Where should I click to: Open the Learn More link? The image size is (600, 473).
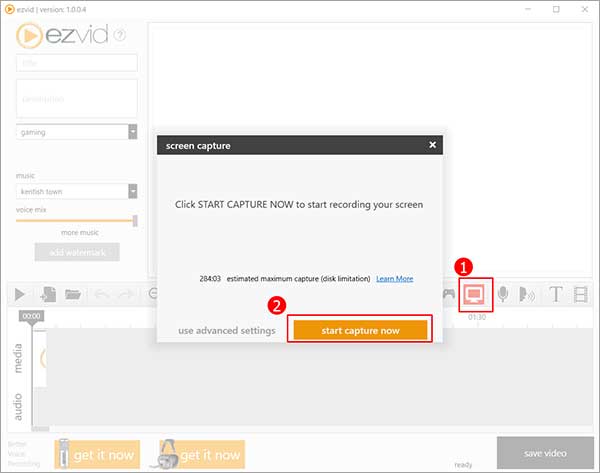394,278
